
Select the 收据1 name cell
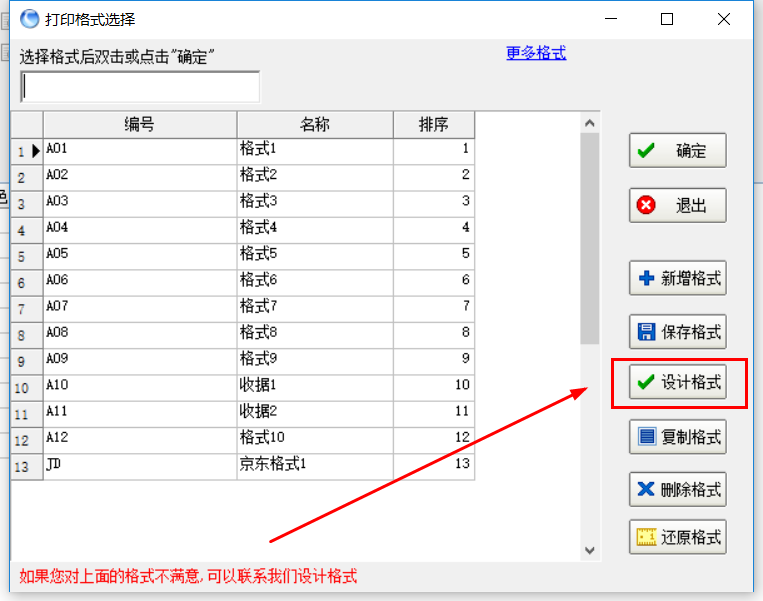[x=315, y=388]
